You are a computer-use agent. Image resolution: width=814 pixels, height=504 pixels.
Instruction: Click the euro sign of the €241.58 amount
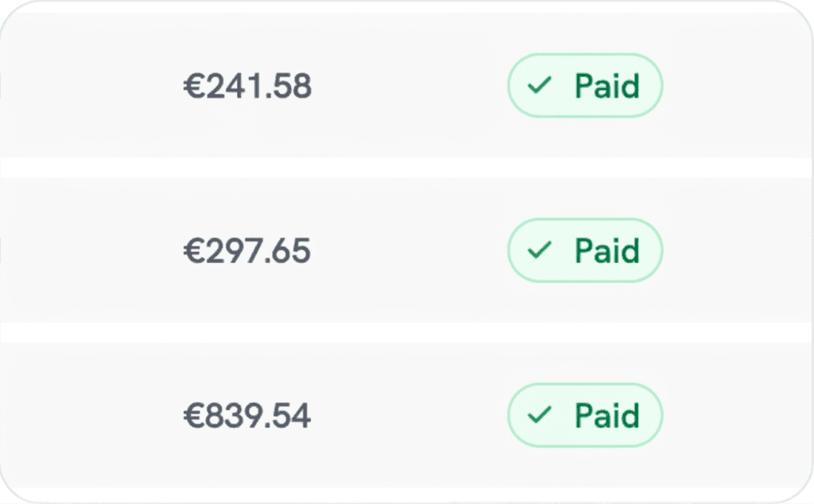pyautogui.click(x=194, y=86)
